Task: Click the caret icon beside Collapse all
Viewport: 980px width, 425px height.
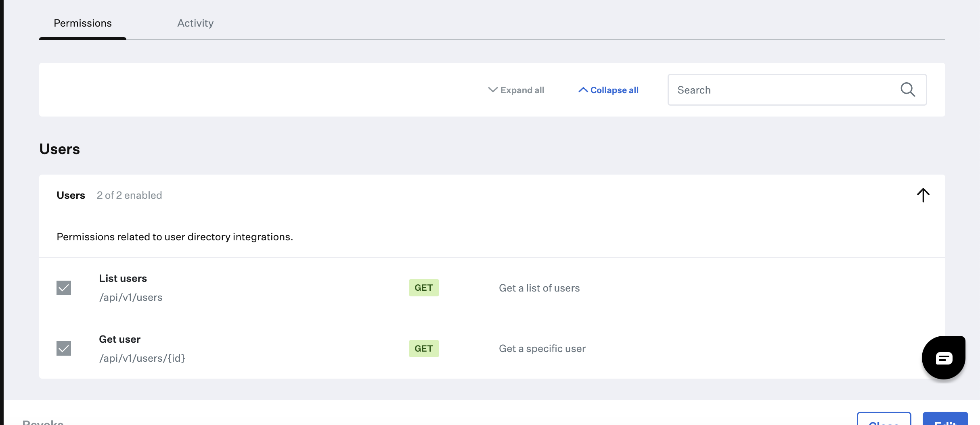Action: pos(583,90)
